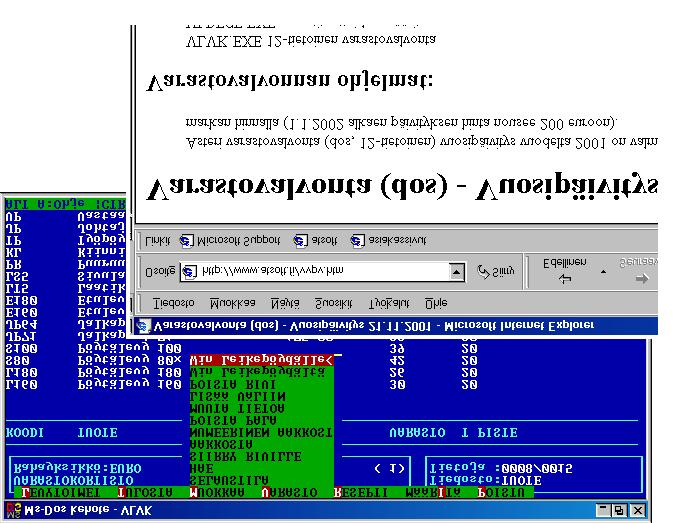This screenshot has height=523, width=673.
Task: Open the LEVYTOIMET menu in the DOS program
Action: pyautogui.click(x=61, y=493)
